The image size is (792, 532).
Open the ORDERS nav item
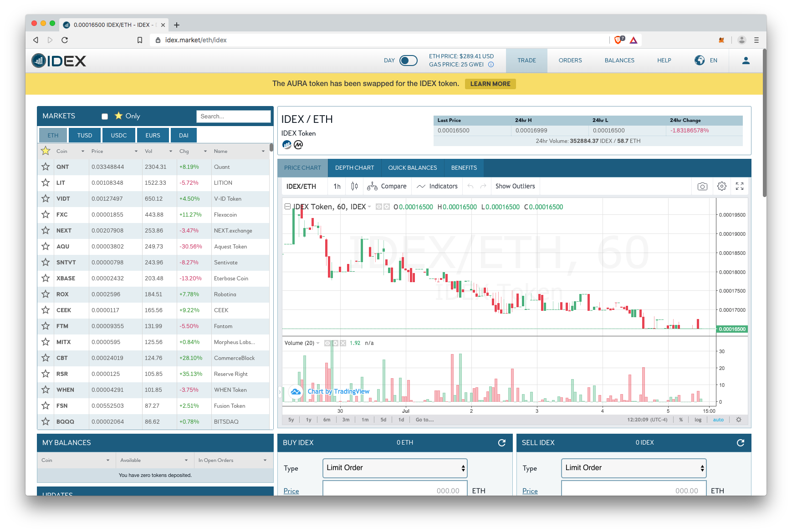570,61
